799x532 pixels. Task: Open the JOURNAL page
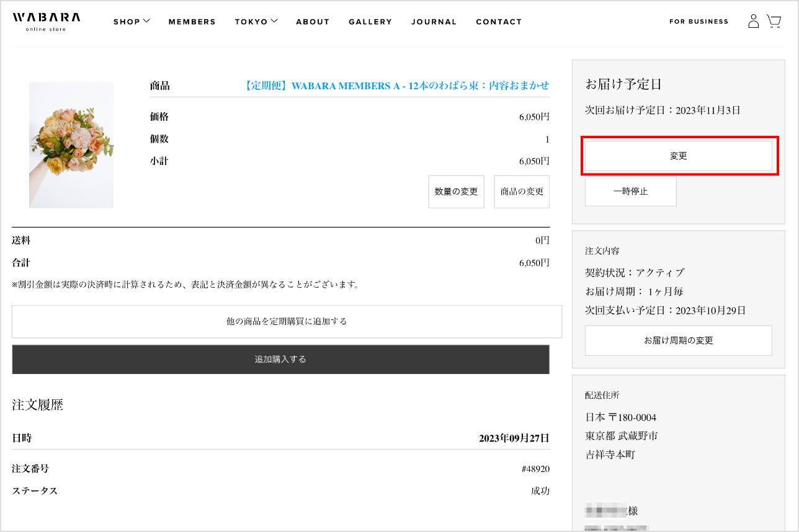pos(434,22)
